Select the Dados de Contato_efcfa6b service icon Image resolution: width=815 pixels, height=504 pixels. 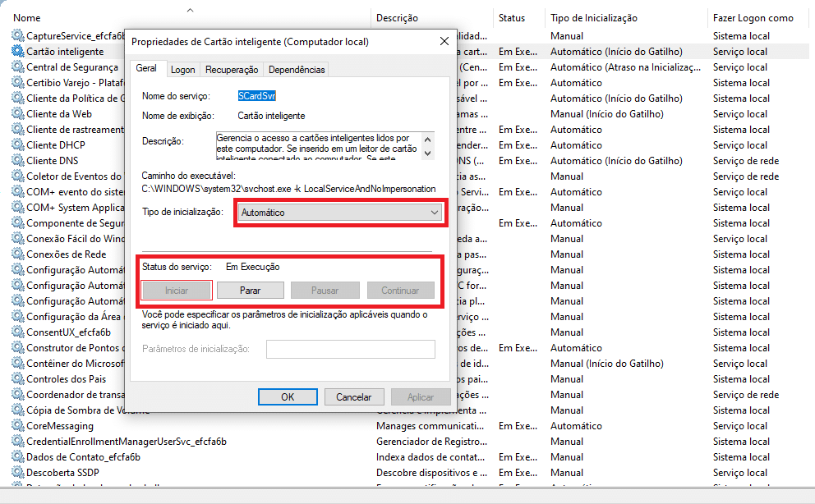point(17,456)
